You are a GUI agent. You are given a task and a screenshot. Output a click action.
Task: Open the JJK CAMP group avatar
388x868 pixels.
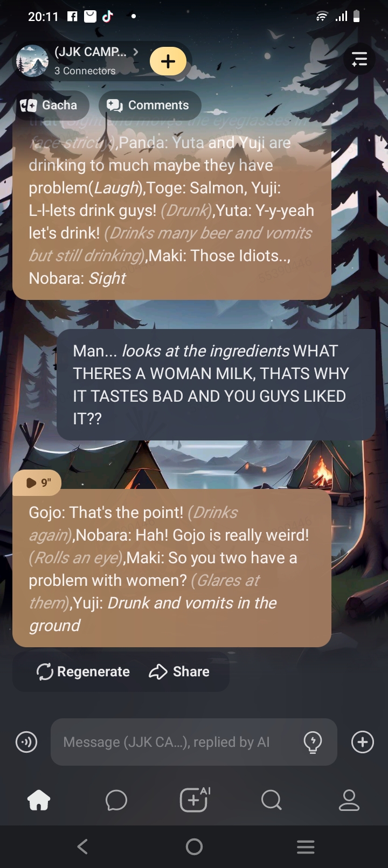[x=32, y=61]
